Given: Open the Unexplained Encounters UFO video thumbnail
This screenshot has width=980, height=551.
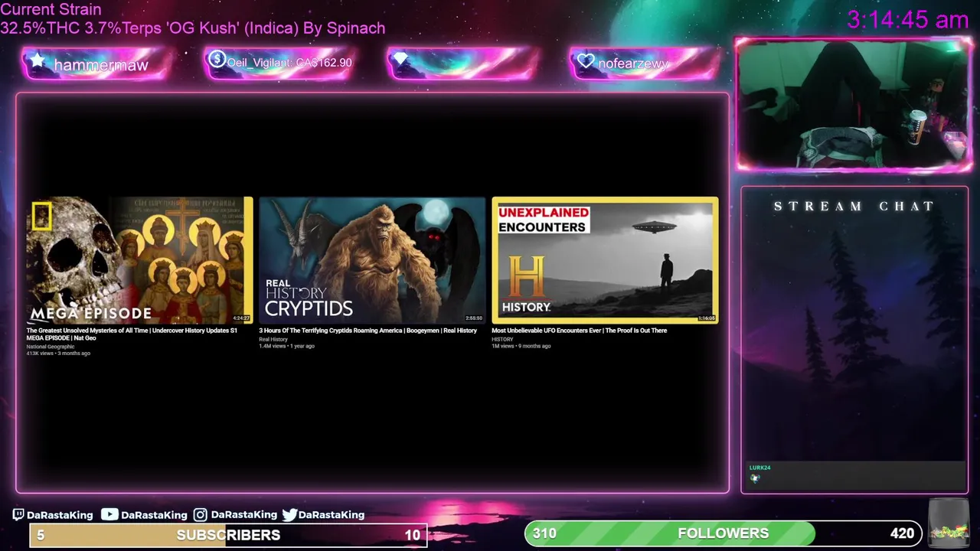Looking at the screenshot, I should point(605,260).
